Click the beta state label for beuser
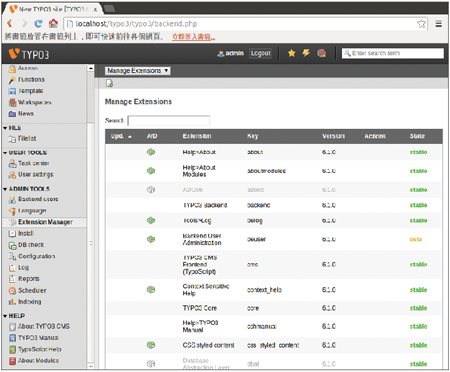The image size is (450, 372). click(416, 239)
